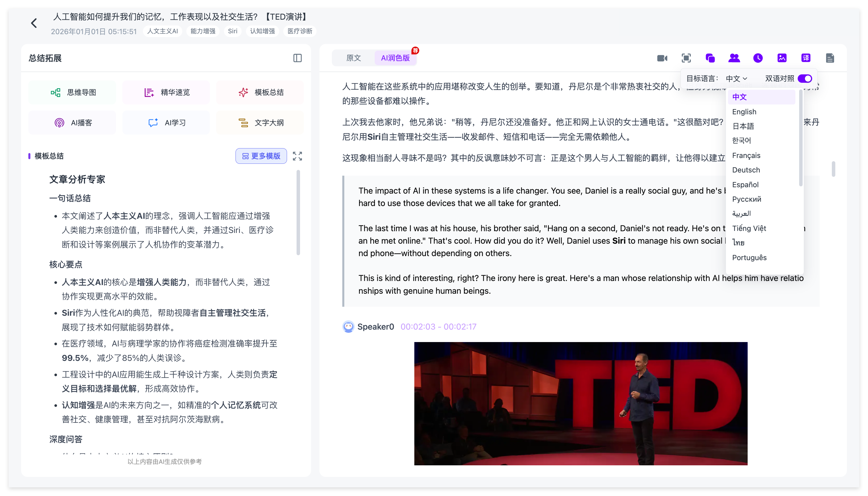Click the 深度问答 subheading
This screenshot has width=868, height=496.
66,440
